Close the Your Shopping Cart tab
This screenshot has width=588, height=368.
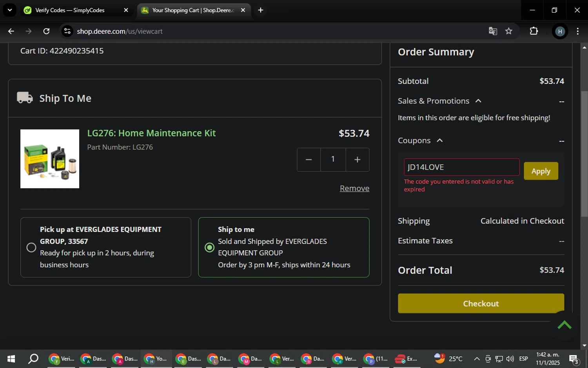243,10
